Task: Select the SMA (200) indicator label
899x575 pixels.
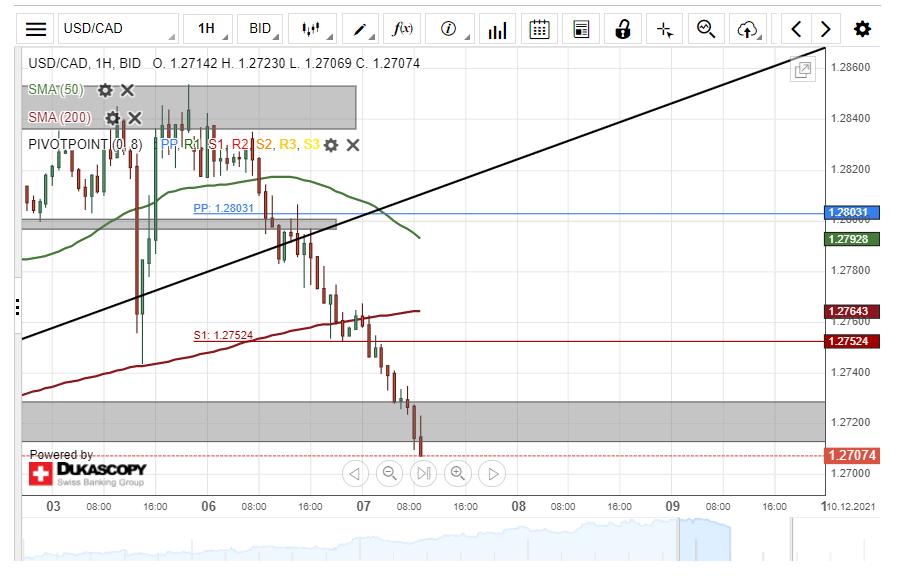Action: coord(60,118)
